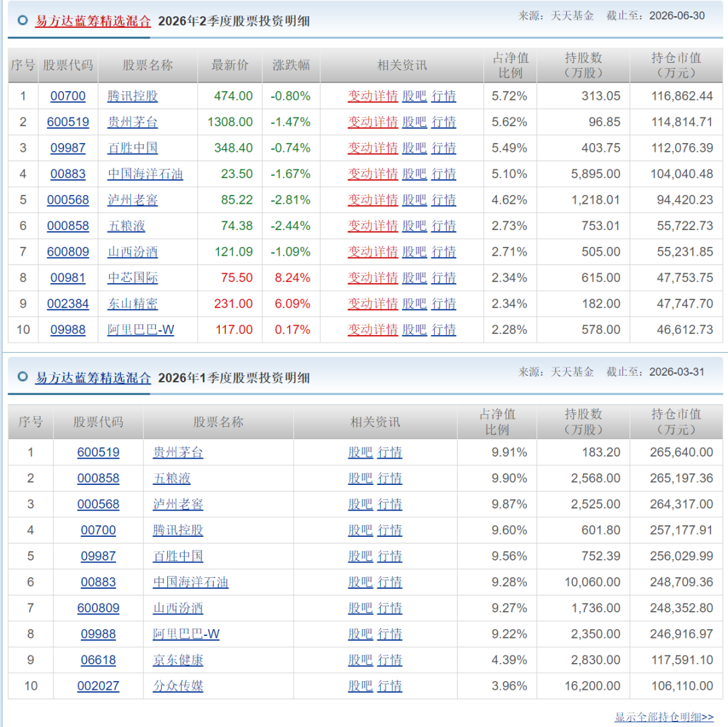Open 泸州老窖 name in Q1 table
Screen dimensions: 728x727
coord(178,504)
